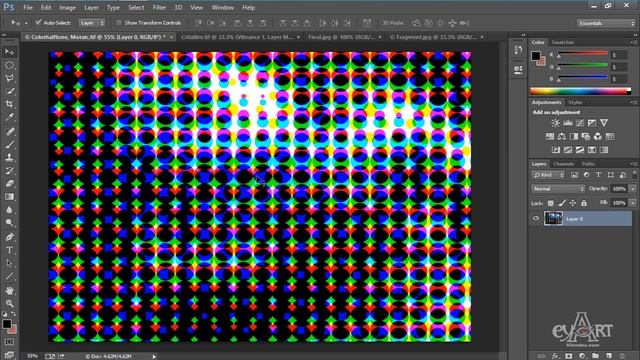Add a Levels adjustment

point(568,123)
